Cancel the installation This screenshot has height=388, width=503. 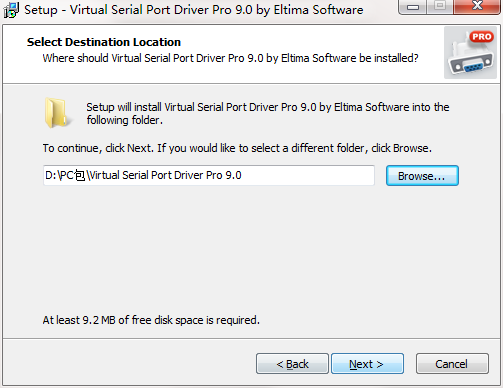click(x=452, y=364)
